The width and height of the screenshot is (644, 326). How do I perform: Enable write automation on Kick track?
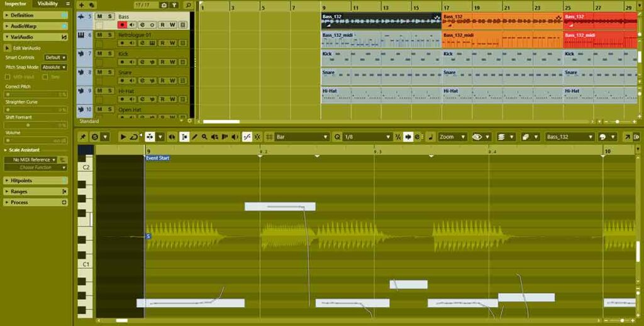[x=172, y=62]
